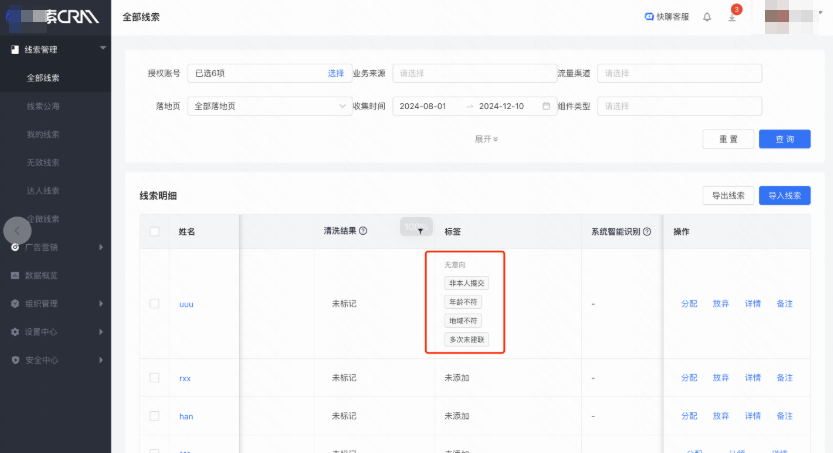Image resolution: width=833 pixels, height=453 pixels.
Task: Open the notification bell icon
Action: pyautogui.click(x=707, y=17)
